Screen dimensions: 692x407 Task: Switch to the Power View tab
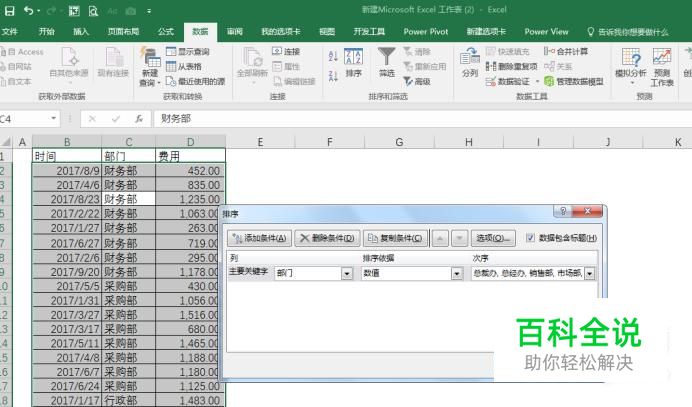[546, 32]
